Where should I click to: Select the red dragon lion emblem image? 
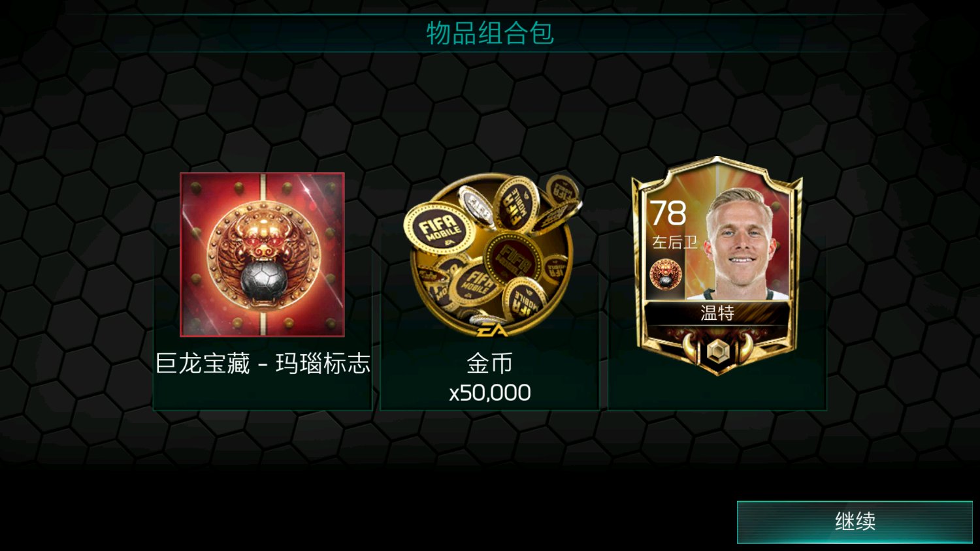pyautogui.click(x=262, y=255)
